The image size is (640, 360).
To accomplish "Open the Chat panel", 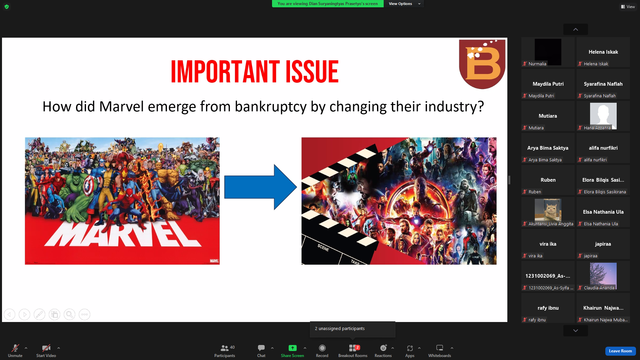I will (x=261, y=350).
